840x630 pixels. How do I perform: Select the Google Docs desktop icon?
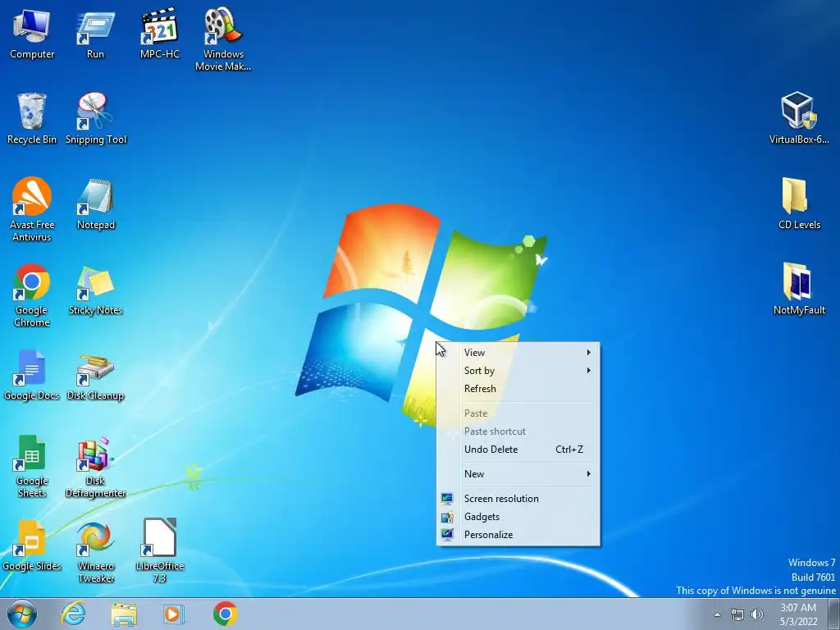tap(32, 376)
